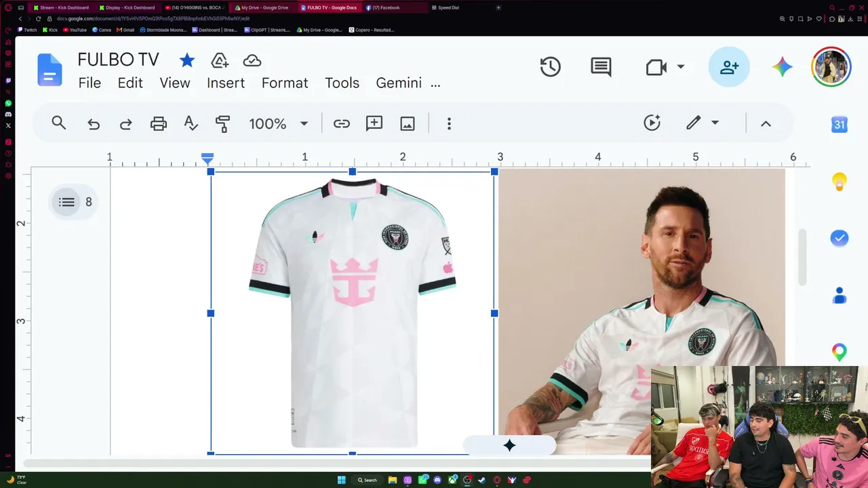The image size is (868, 488).
Task: Reload the page
Action: tap(38, 19)
